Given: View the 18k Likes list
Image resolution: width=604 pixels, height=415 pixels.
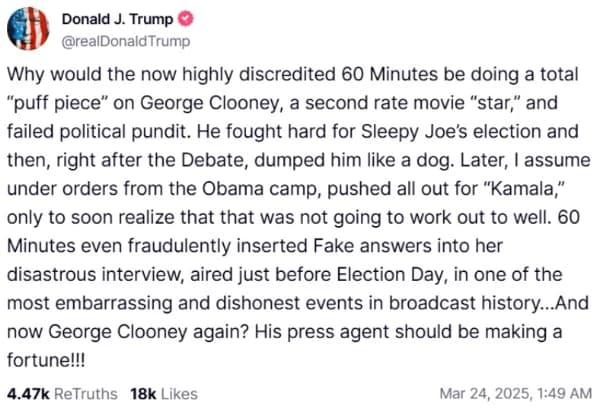Looking at the screenshot, I should click(x=164, y=394).
